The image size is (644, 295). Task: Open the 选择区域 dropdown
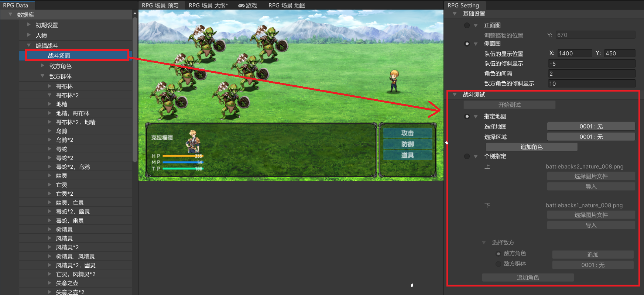pos(591,137)
